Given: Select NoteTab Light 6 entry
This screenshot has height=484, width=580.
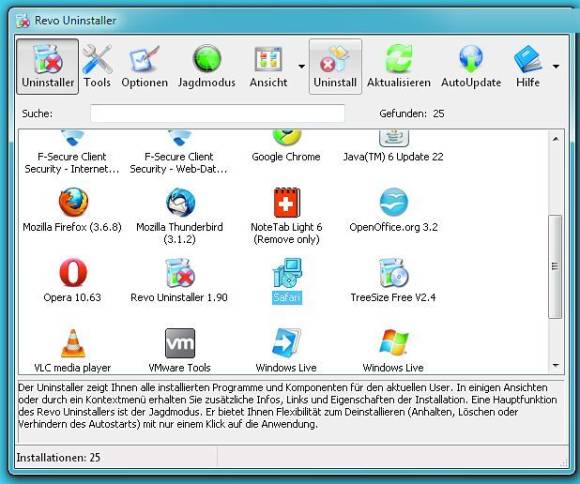Looking at the screenshot, I should (286, 216).
